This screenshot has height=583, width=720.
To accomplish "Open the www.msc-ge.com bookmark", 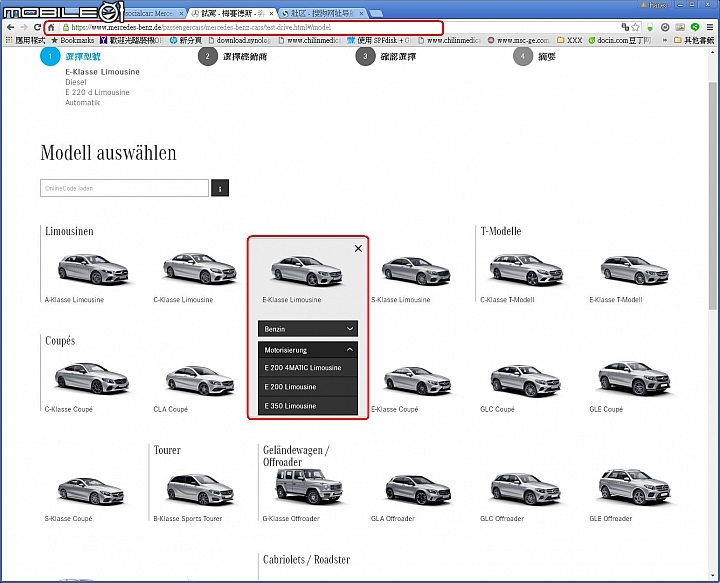I will click(519, 40).
